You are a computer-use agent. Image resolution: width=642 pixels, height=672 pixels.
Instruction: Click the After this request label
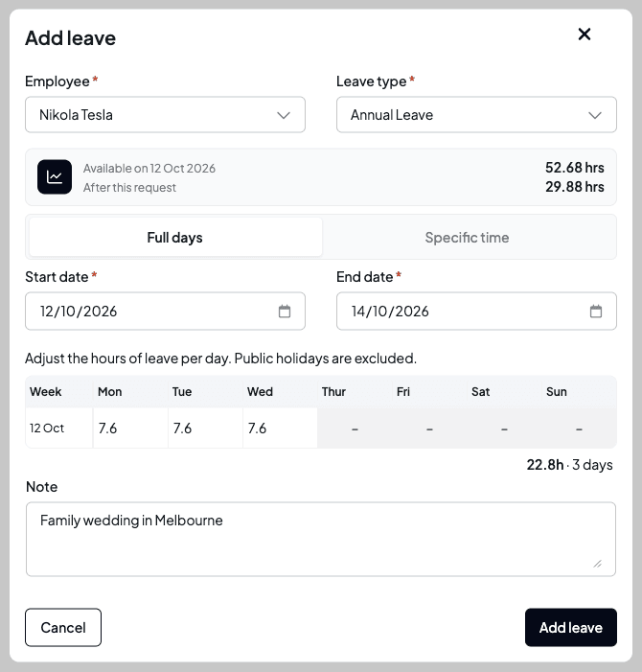coord(129,188)
